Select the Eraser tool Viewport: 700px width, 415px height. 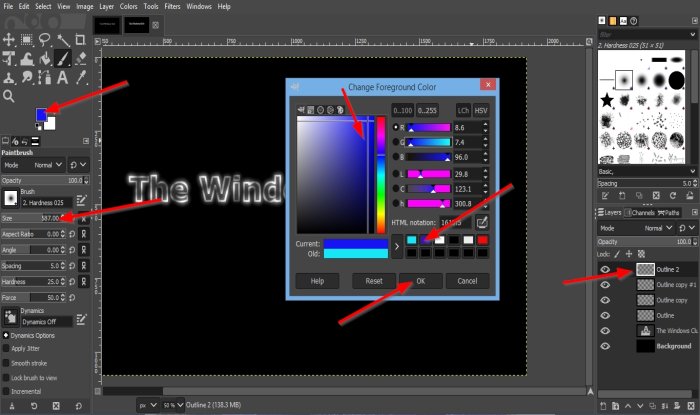point(81,58)
